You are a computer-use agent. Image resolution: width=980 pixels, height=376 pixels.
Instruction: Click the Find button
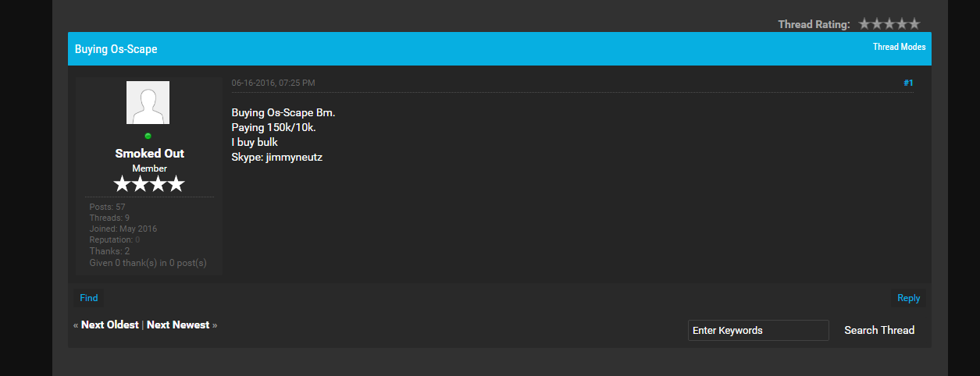click(x=89, y=298)
